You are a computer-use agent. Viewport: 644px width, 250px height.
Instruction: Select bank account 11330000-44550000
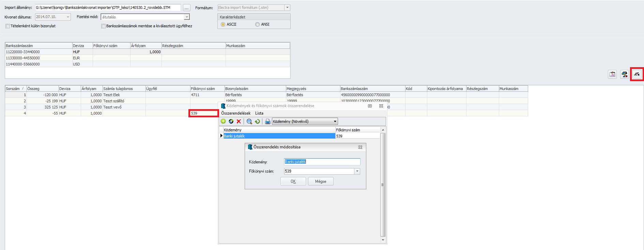pyautogui.click(x=39, y=58)
